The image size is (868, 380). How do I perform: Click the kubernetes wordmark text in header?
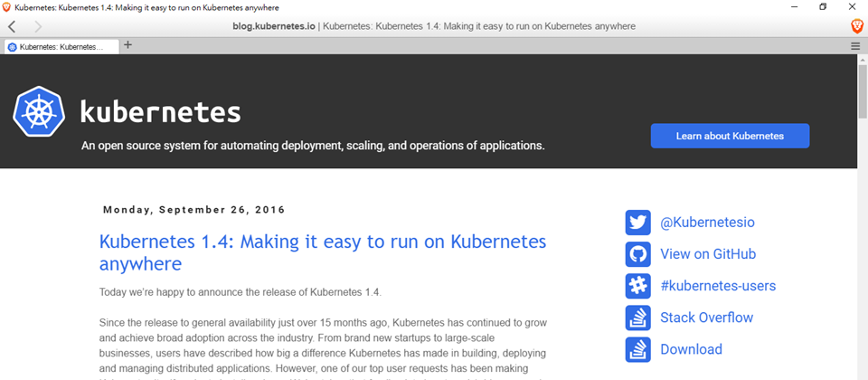click(x=161, y=112)
